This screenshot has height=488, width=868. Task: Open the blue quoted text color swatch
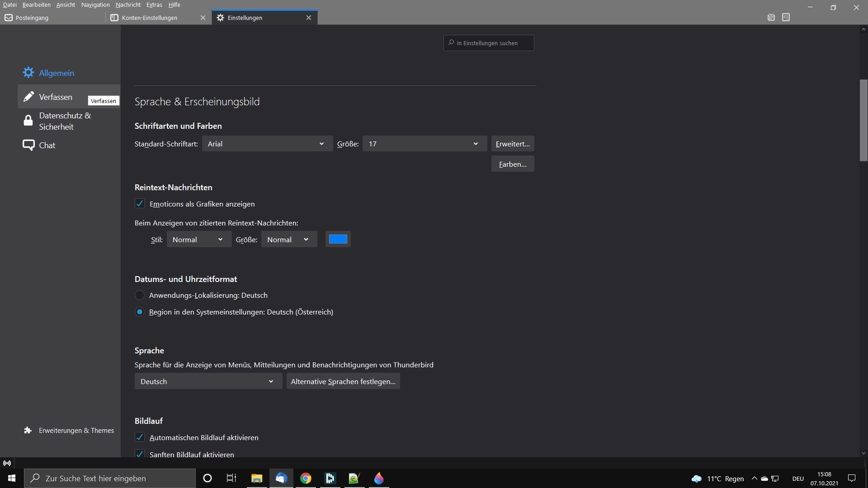point(338,239)
